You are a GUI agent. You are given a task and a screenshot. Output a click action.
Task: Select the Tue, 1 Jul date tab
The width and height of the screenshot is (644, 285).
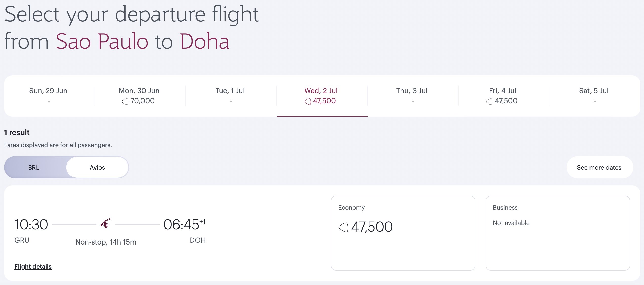point(231,96)
